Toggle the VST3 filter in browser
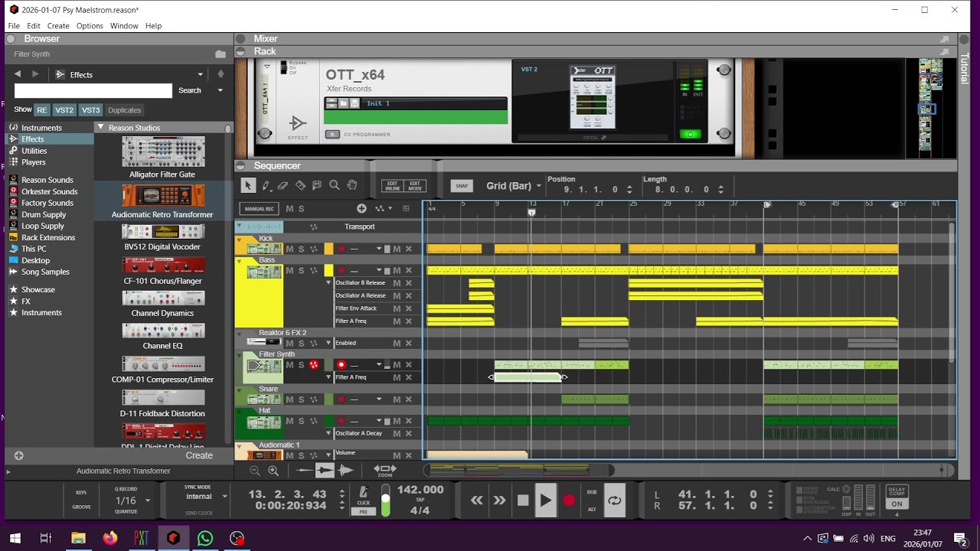 (x=90, y=110)
